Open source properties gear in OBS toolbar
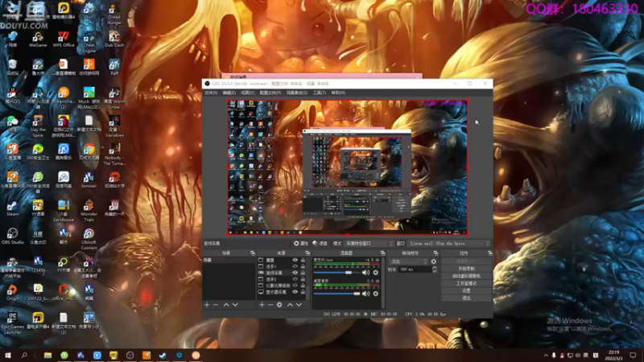The width and height of the screenshot is (644, 362). click(300, 244)
